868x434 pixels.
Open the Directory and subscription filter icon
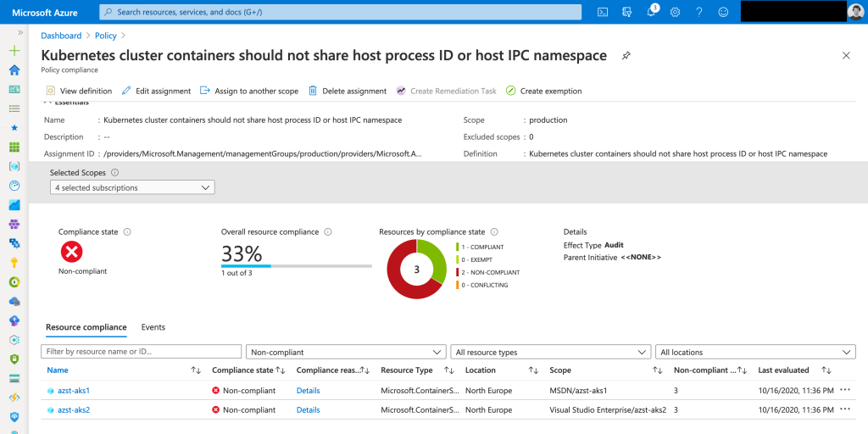tap(627, 12)
